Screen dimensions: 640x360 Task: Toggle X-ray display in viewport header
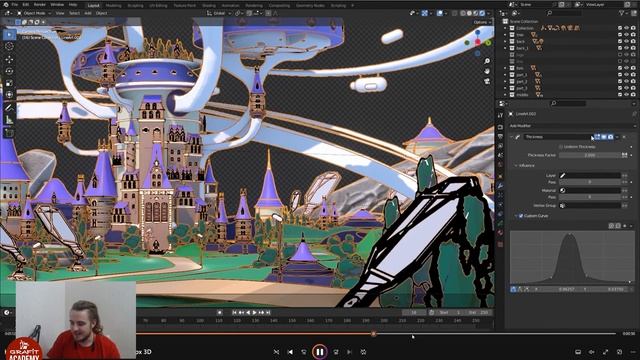click(x=455, y=13)
